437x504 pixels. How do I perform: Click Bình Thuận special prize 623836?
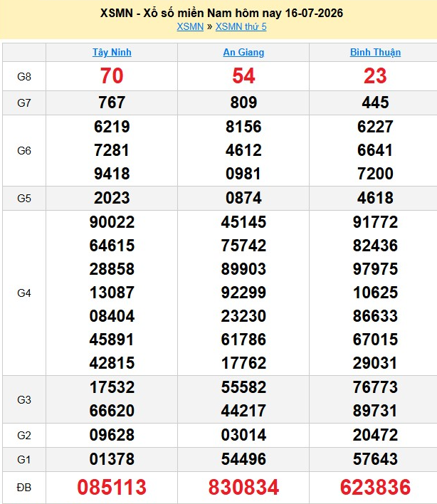pos(375,487)
